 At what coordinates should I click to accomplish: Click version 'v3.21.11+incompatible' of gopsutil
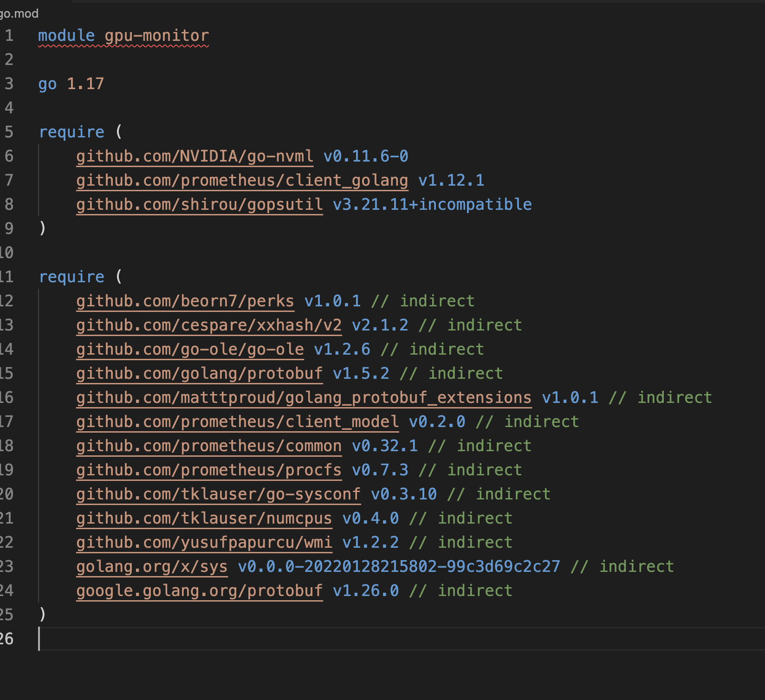pyautogui.click(x=432, y=205)
